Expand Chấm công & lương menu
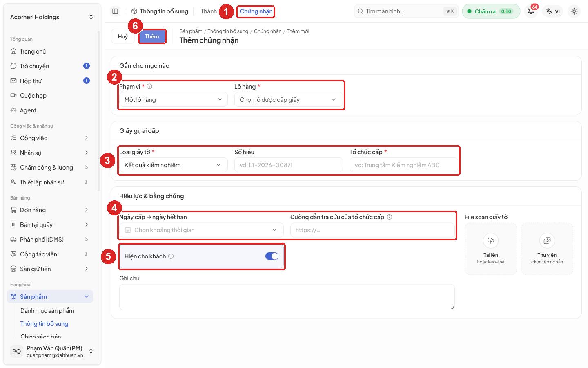Screen dimensions: 588x368 50,168
